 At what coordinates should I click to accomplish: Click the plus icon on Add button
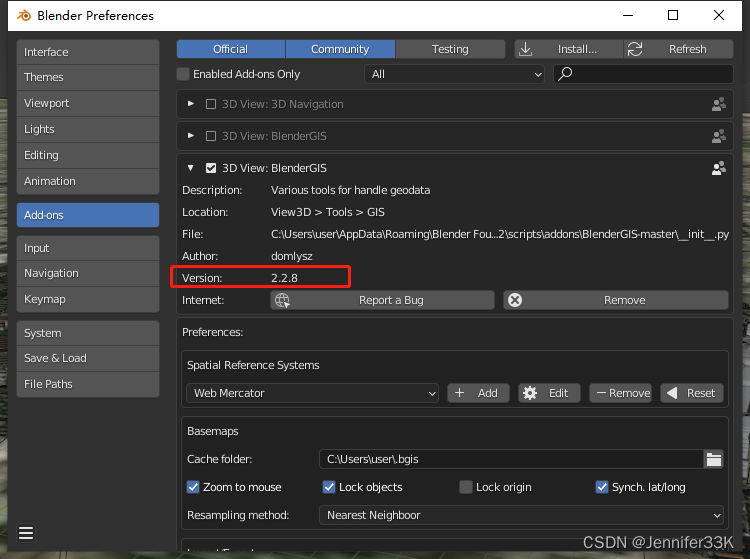[x=459, y=393]
